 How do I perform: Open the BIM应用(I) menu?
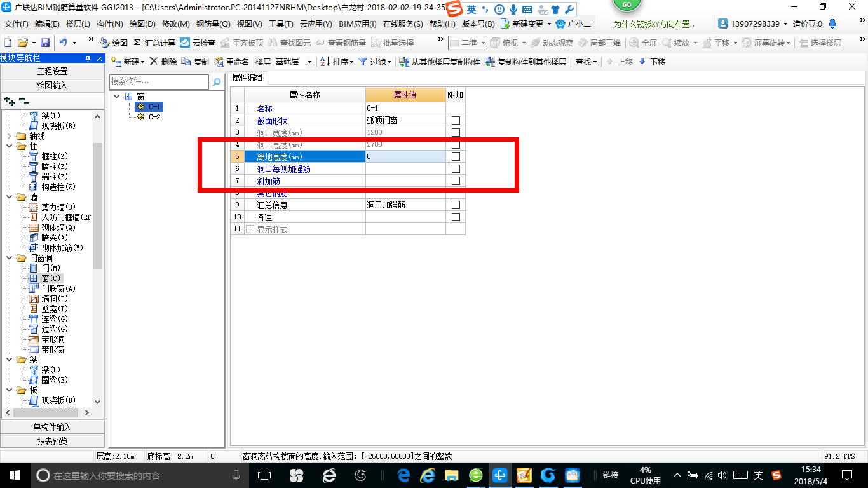click(358, 24)
